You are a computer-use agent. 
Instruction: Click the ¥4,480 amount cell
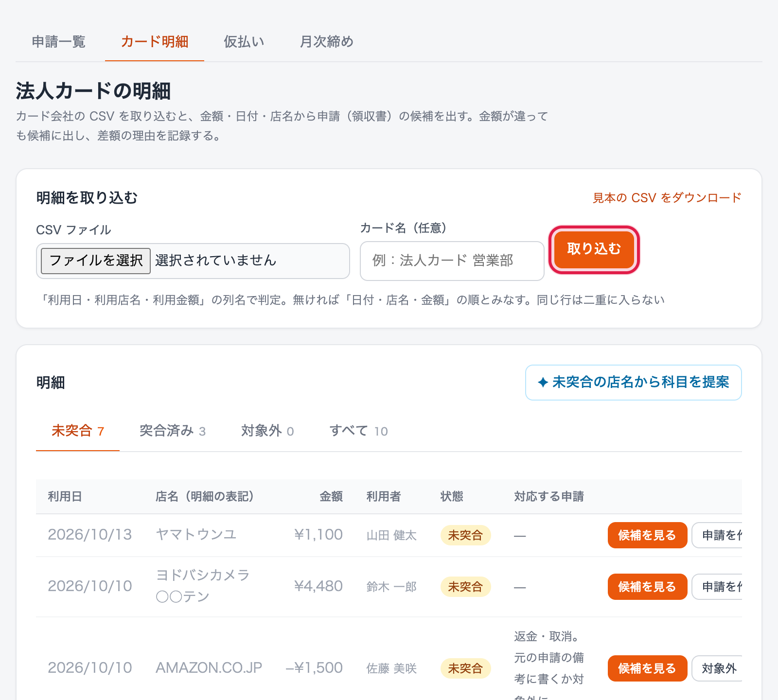(x=318, y=586)
